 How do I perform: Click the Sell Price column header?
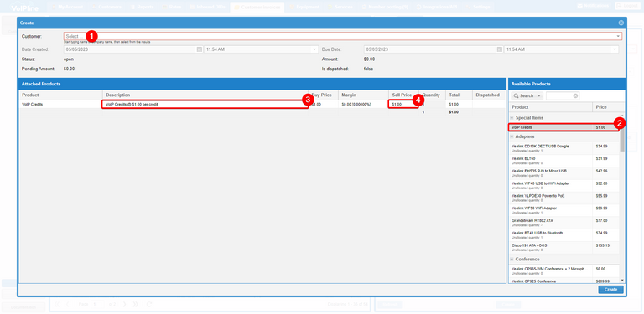coord(403,95)
